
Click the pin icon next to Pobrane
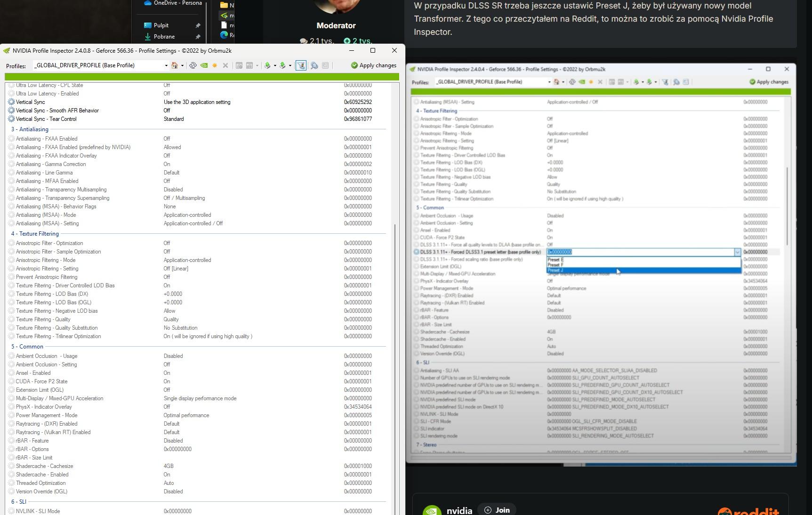[x=198, y=37]
